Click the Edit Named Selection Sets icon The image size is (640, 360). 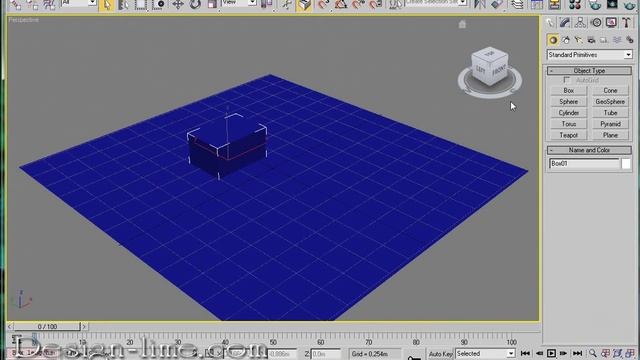(x=395, y=4)
